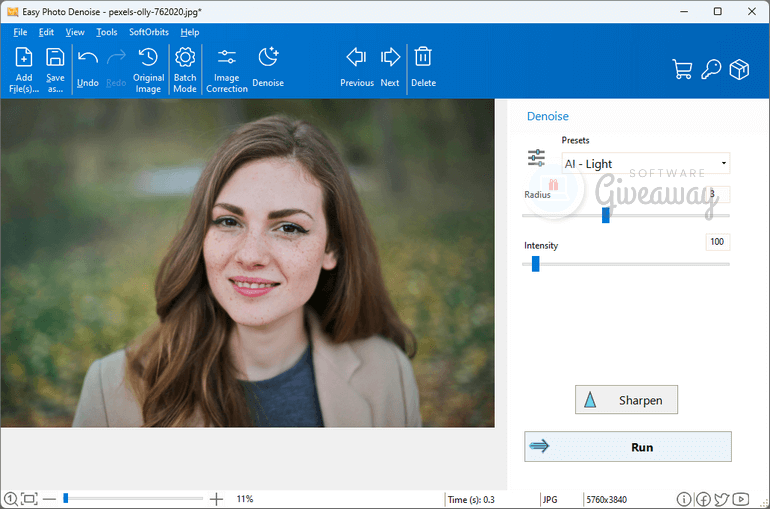This screenshot has height=509, width=770.
Task: Open the Edit menu
Action: pyautogui.click(x=46, y=32)
